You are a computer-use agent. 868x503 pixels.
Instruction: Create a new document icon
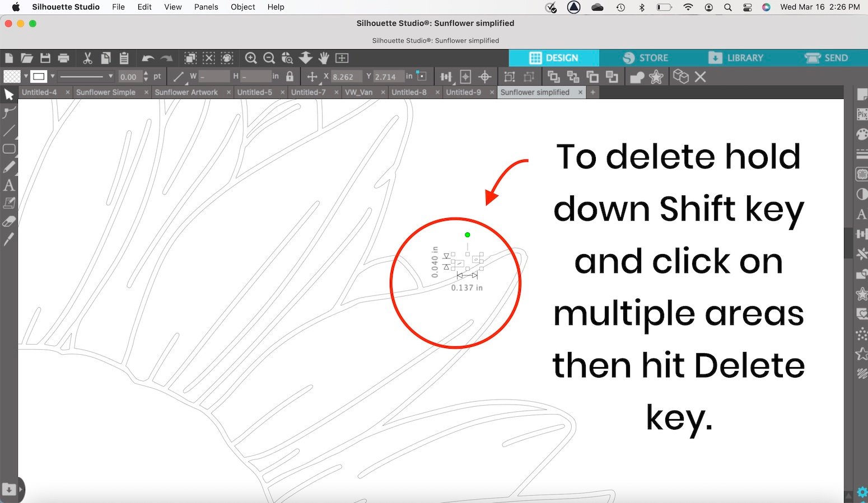(x=9, y=58)
